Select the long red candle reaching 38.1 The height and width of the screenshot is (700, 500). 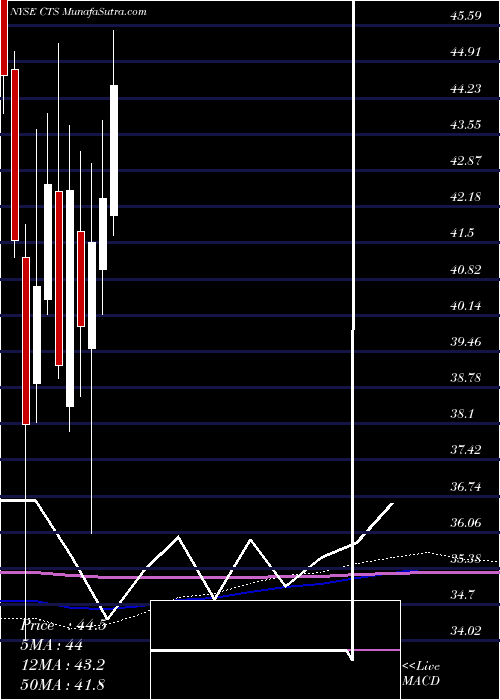click(x=26, y=341)
